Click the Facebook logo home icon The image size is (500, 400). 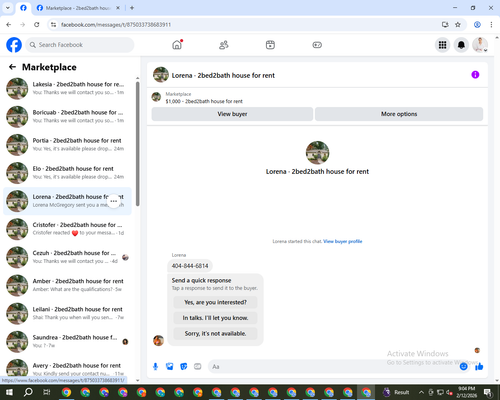tap(14, 45)
